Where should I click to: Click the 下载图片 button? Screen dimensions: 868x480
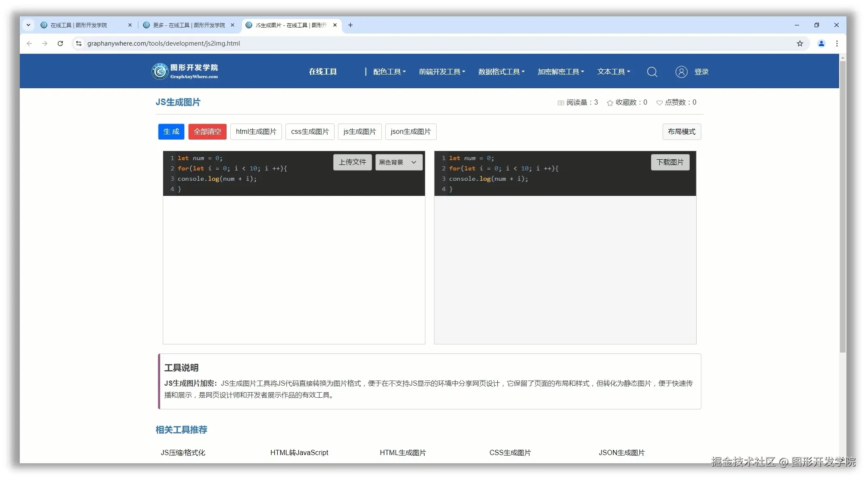coord(670,162)
